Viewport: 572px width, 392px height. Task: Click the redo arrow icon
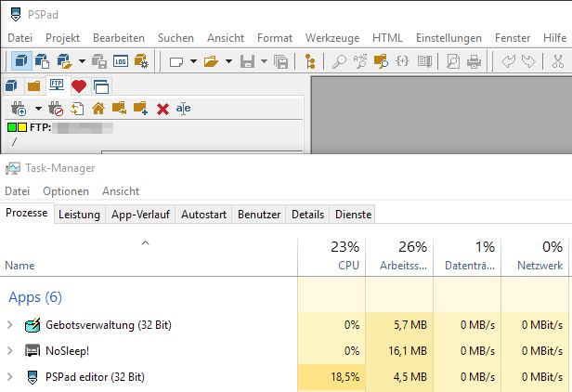coord(528,61)
